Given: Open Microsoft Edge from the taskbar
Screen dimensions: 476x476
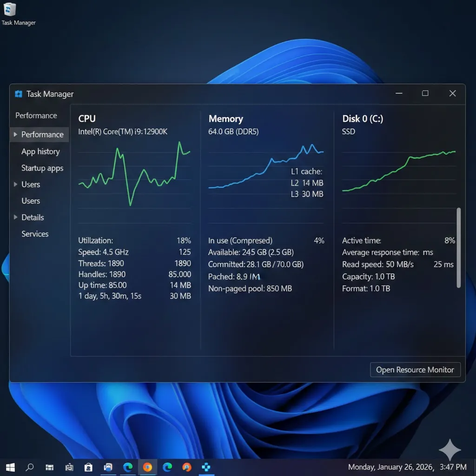Looking at the screenshot, I should pyautogui.click(x=128, y=467).
